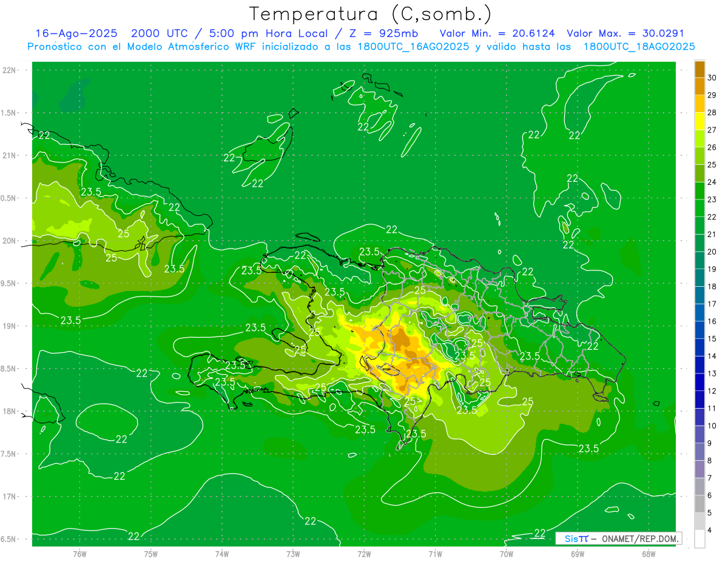This screenshot has width=728, height=562.
Task: Click the white swatch below 4 in legend
Action: click(x=699, y=539)
